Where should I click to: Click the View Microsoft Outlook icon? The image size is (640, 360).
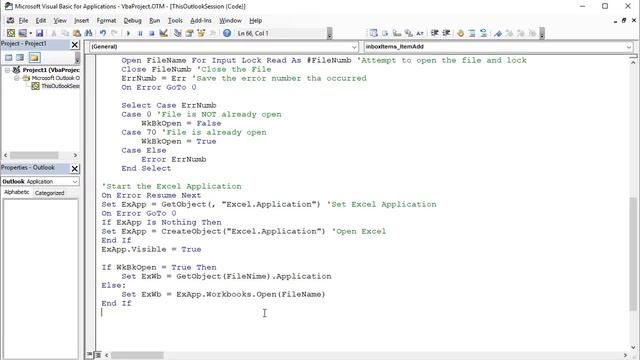pyautogui.click(x=11, y=33)
